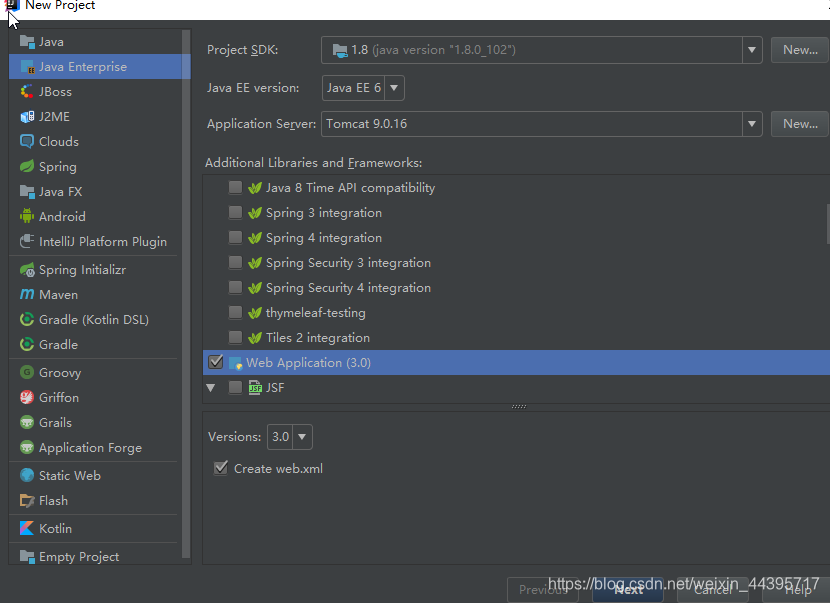Collapse the JSF tree node arrow
830x603 pixels.
pos(211,388)
